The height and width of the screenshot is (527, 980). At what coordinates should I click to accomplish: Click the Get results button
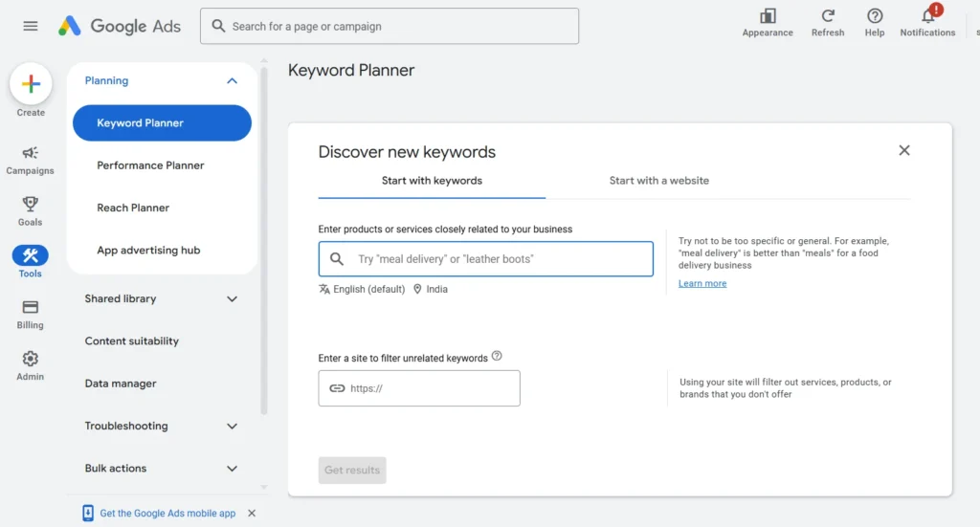point(352,471)
